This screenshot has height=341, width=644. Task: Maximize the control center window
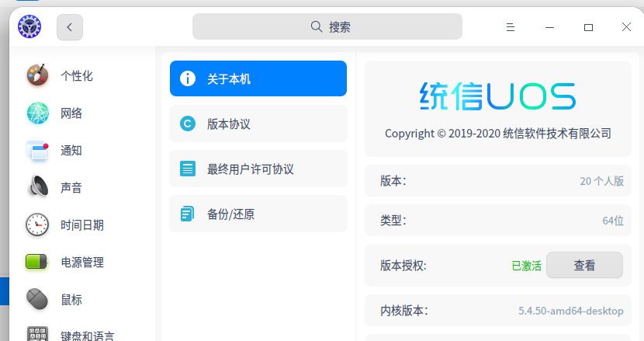[588, 27]
